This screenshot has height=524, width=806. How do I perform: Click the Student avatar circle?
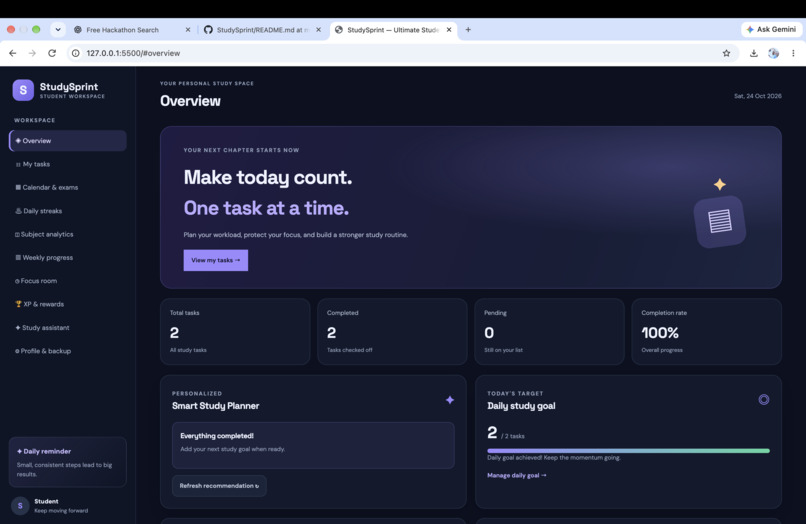coord(20,505)
